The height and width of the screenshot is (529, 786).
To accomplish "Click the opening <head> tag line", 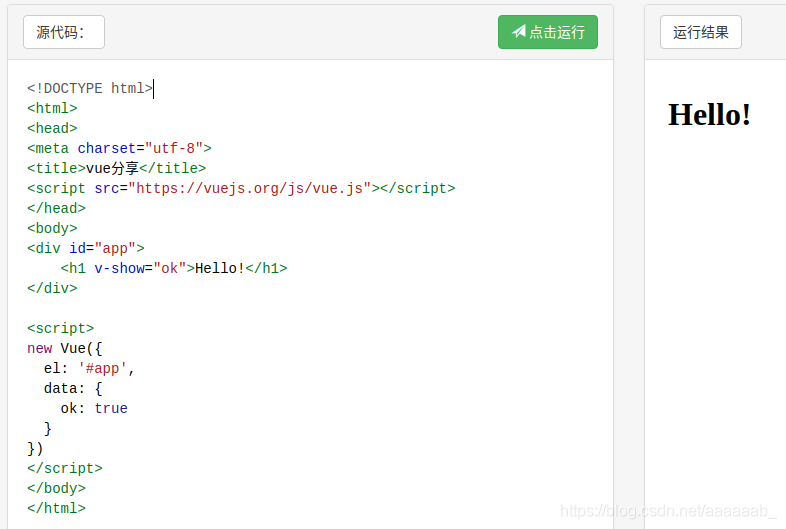I will pyautogui.click(x=52, y=128).
